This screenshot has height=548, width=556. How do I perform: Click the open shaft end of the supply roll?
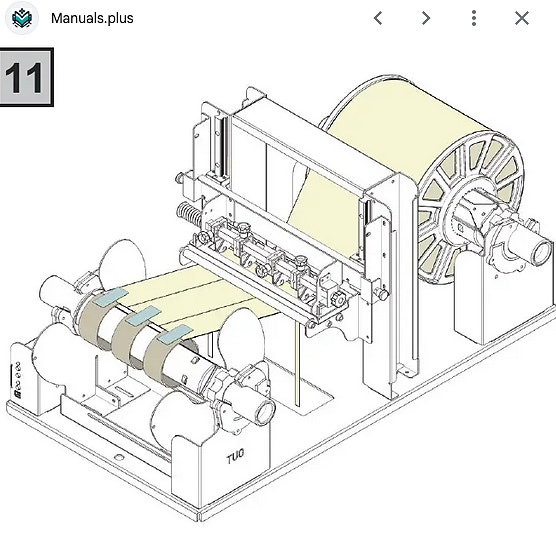(x=542, y=253)
